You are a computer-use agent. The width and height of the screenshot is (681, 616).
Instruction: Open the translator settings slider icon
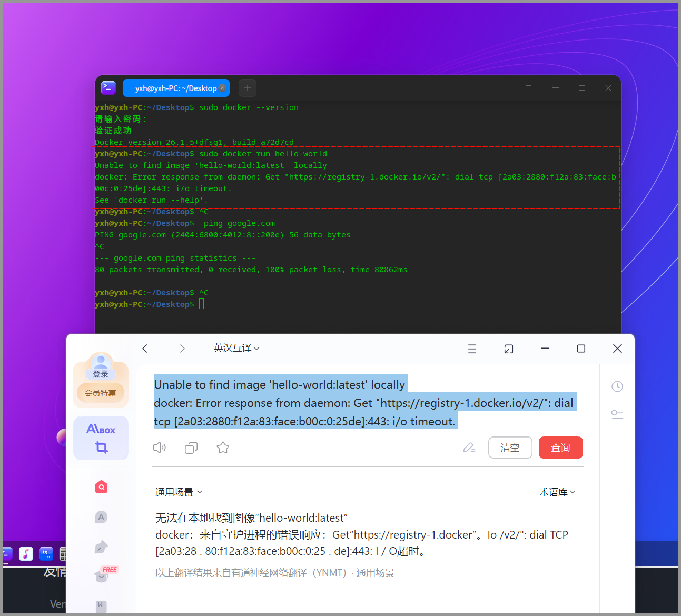pyautogui.click(x=617, y=414)
